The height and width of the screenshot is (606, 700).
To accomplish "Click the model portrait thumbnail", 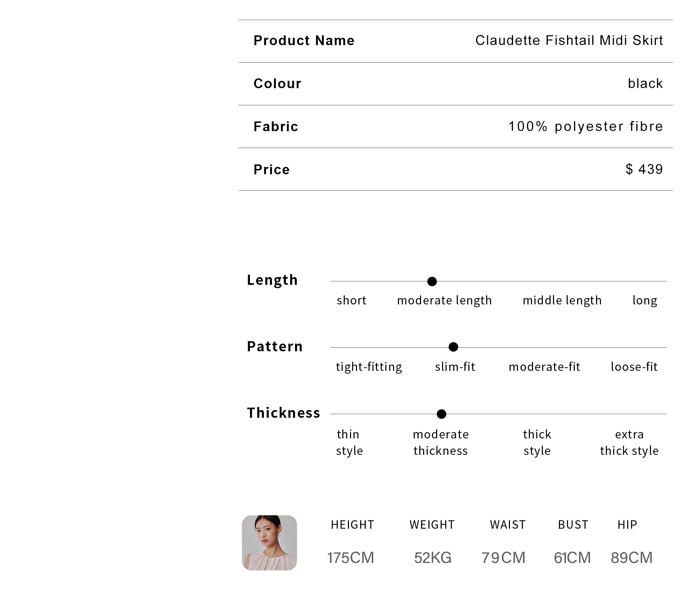I will coord(269,543).
